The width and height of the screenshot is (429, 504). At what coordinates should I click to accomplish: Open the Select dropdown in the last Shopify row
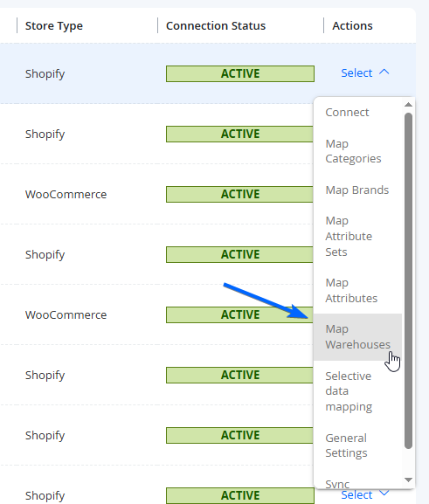point(365,494)
